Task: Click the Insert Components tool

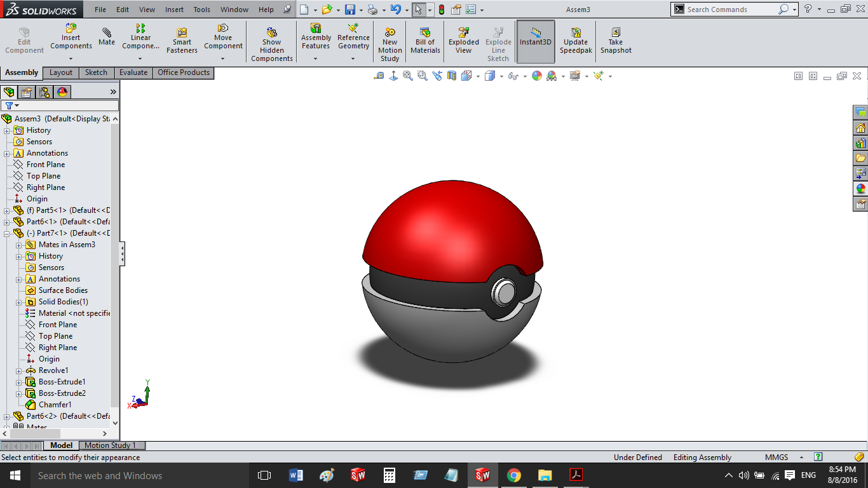Action: coord(71,37)
